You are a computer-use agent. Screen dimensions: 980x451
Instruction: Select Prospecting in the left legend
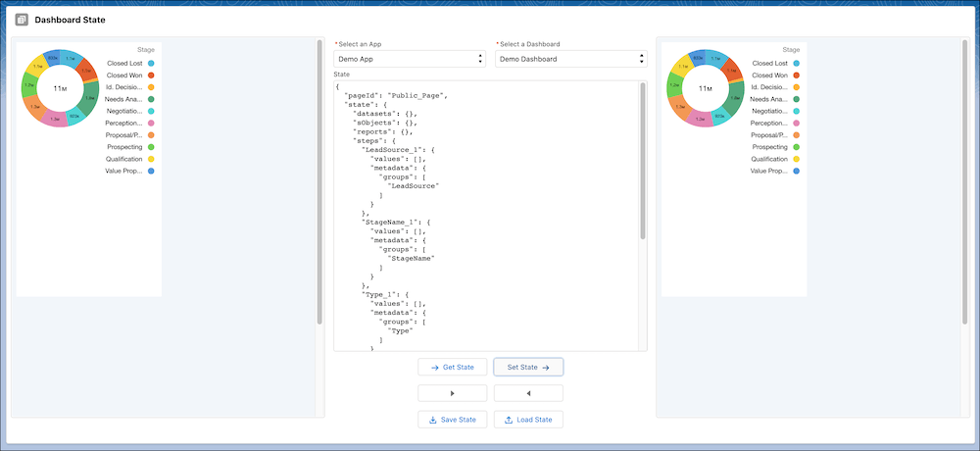(x=124, y=147)
